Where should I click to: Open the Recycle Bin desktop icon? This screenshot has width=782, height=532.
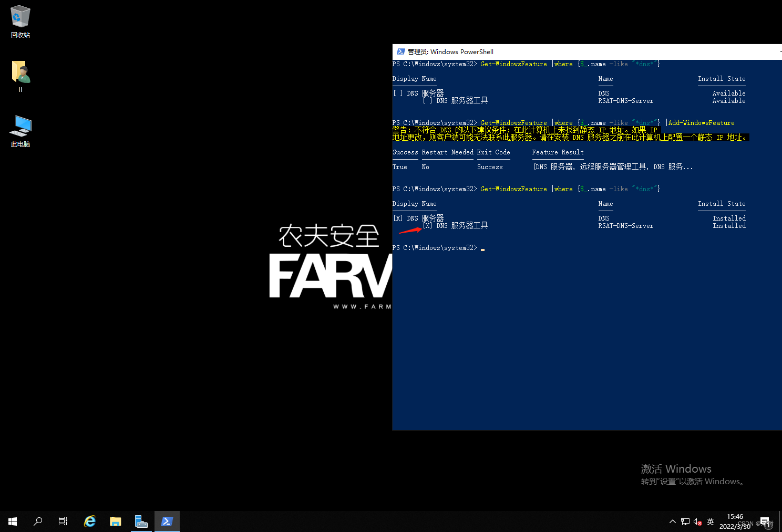[x=20, y=22]
